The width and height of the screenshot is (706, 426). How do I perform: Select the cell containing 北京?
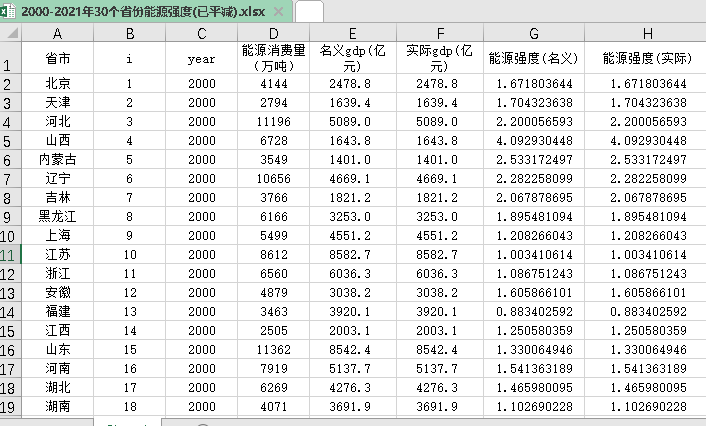tap(58, 83)
